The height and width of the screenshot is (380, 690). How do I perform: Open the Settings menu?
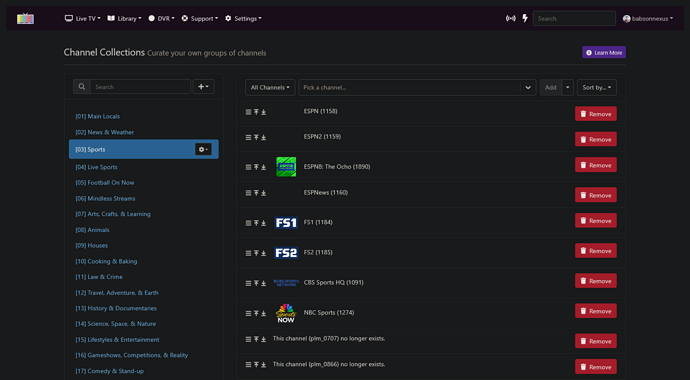(x=243, y=18)
